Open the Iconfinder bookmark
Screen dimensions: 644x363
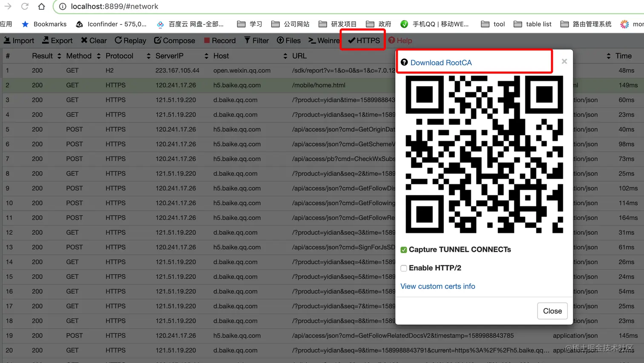pyautogui.click(x=111, y=24)
